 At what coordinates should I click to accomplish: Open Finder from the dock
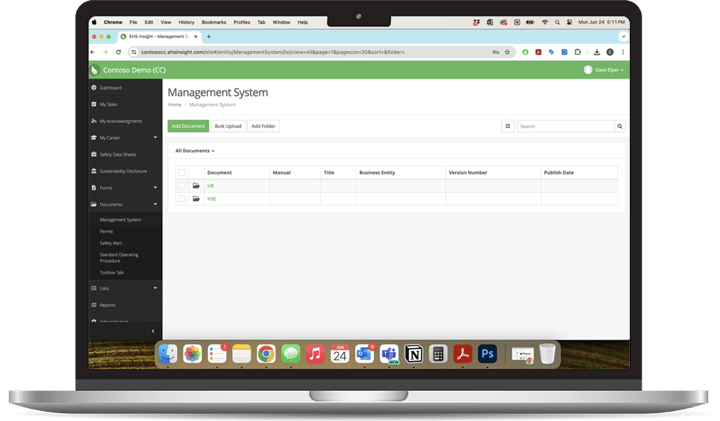pos(168,354)
